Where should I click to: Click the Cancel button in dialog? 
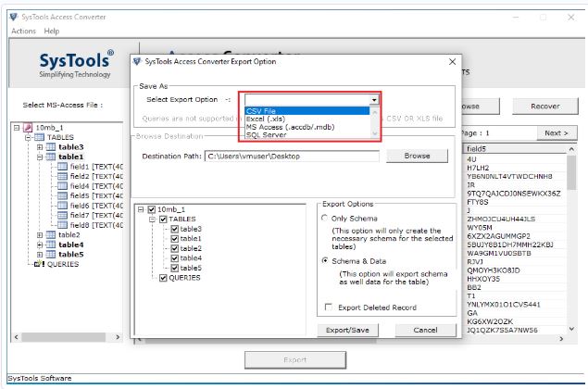(x=426, y=330)
